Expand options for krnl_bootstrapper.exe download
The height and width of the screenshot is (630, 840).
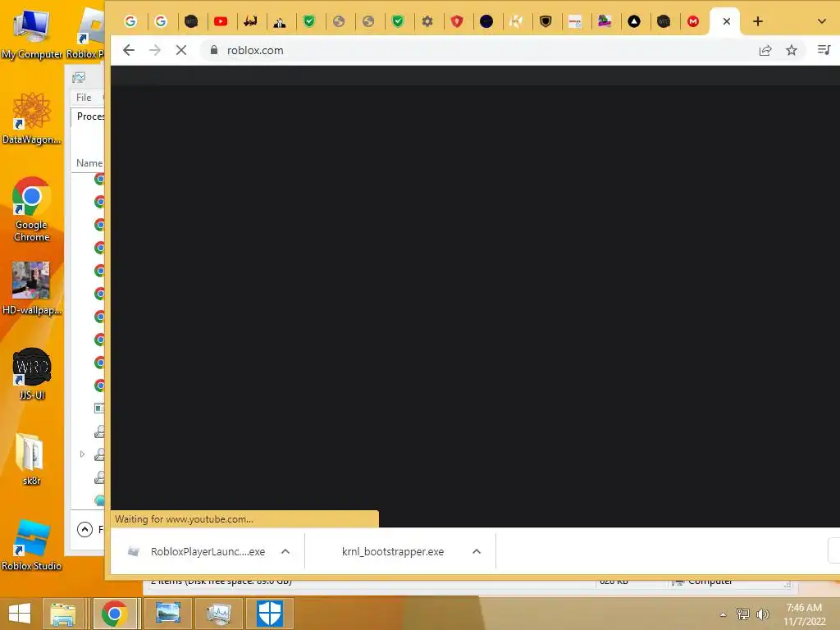(x=477, y=551)
